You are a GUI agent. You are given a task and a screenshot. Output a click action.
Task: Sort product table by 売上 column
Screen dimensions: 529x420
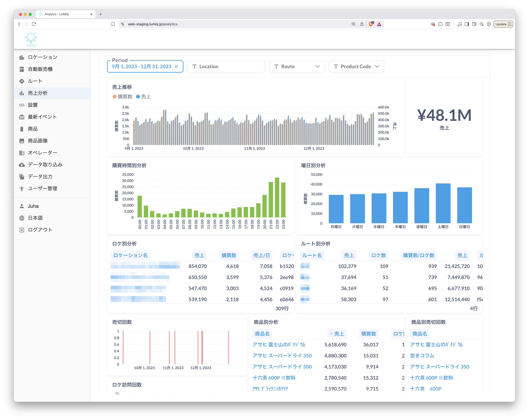337,334
